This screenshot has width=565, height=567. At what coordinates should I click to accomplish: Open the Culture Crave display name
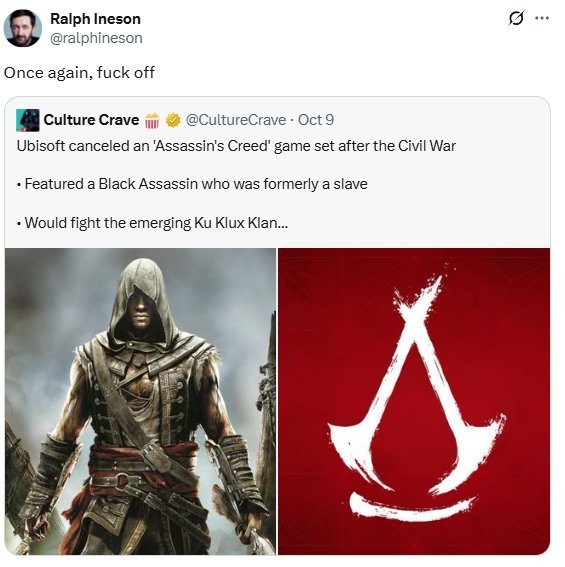coord(92,120)
